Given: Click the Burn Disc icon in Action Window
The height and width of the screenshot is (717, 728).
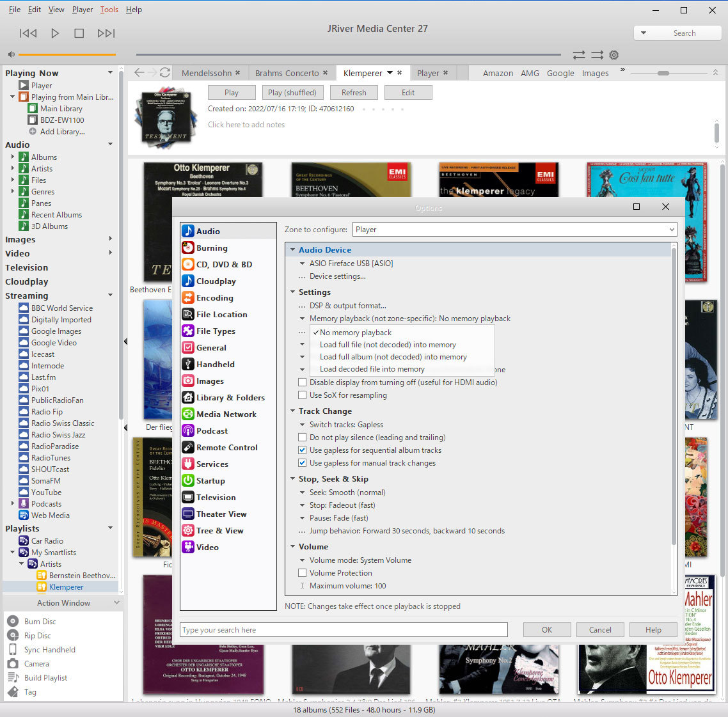Looking at the screenshot, I should [13, 622].
